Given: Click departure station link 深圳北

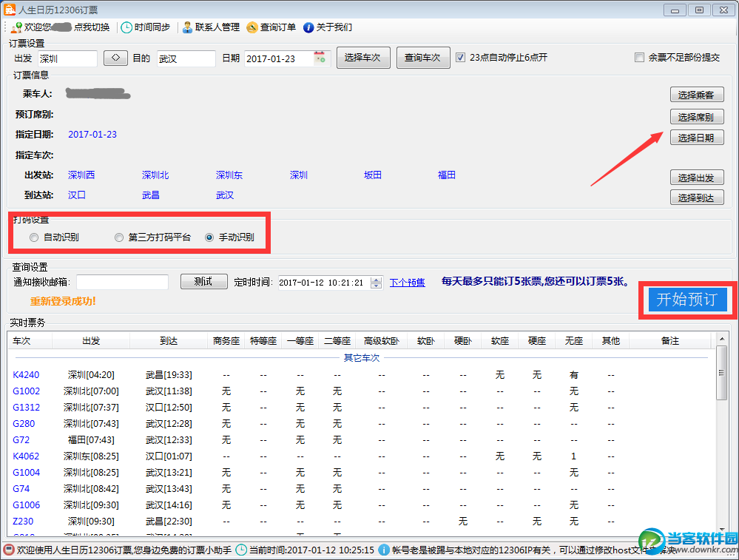Looking at the screenshot, I should click(x=155, y=175).
